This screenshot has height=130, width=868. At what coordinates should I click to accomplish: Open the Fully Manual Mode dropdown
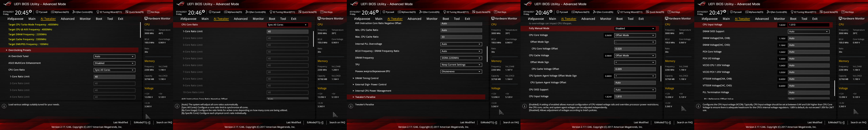pos(635,29)
